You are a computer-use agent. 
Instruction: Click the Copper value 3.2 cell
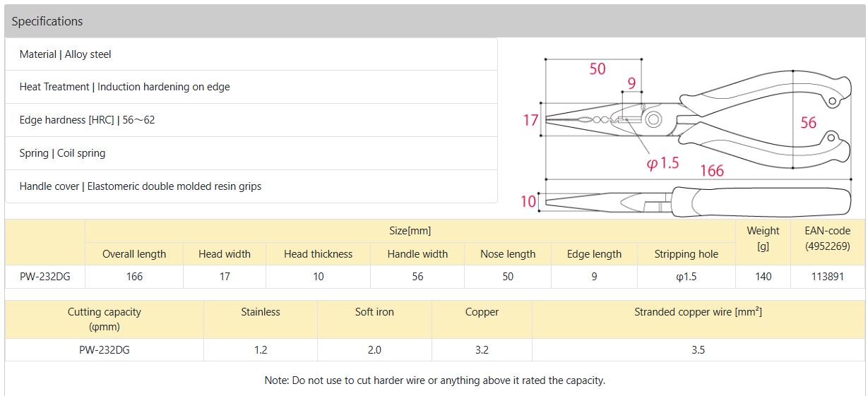click(482, 349)
